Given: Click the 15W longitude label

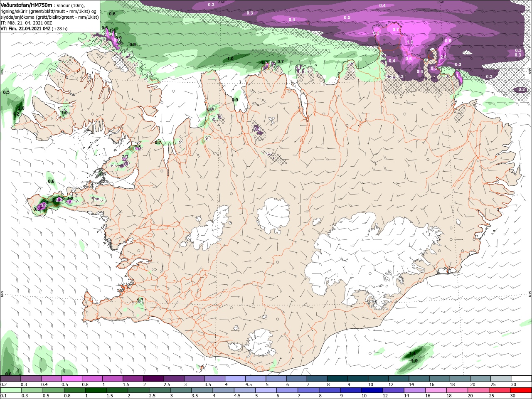Looking at the screenshot, I should coord(440,2).
